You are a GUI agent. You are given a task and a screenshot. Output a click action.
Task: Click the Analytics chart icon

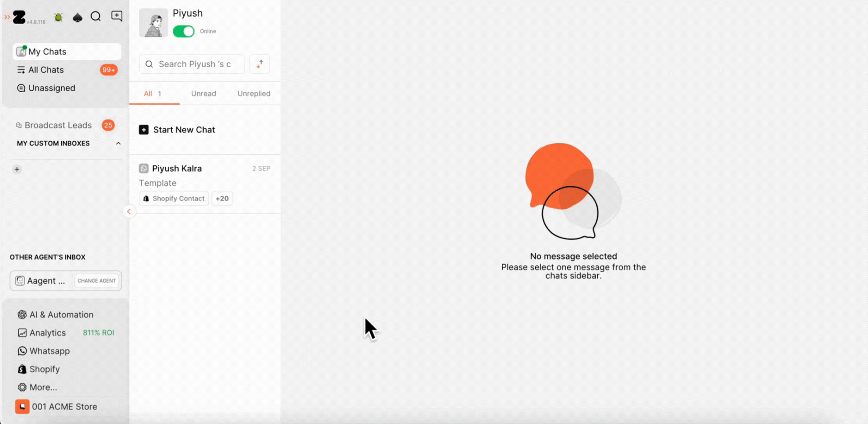[x=22, y=333]
